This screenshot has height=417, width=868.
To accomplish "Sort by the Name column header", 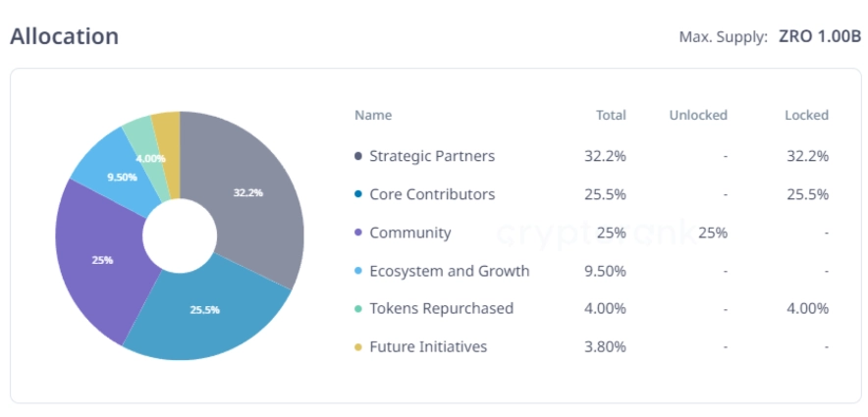I will [373, 115].
